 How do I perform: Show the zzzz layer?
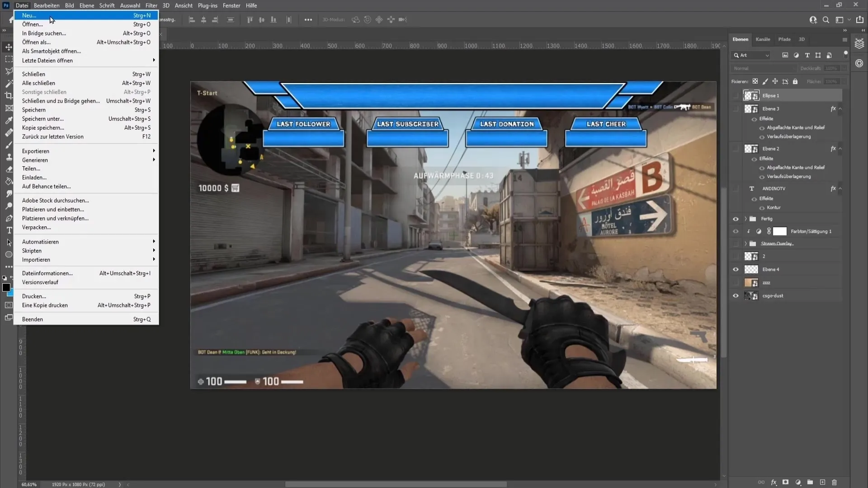(x=736, y=282)
